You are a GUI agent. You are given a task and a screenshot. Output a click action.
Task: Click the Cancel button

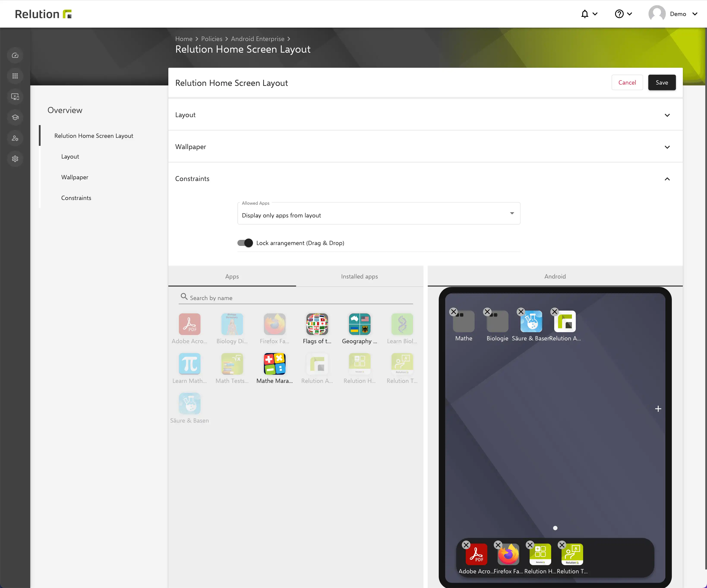[627, 82]
